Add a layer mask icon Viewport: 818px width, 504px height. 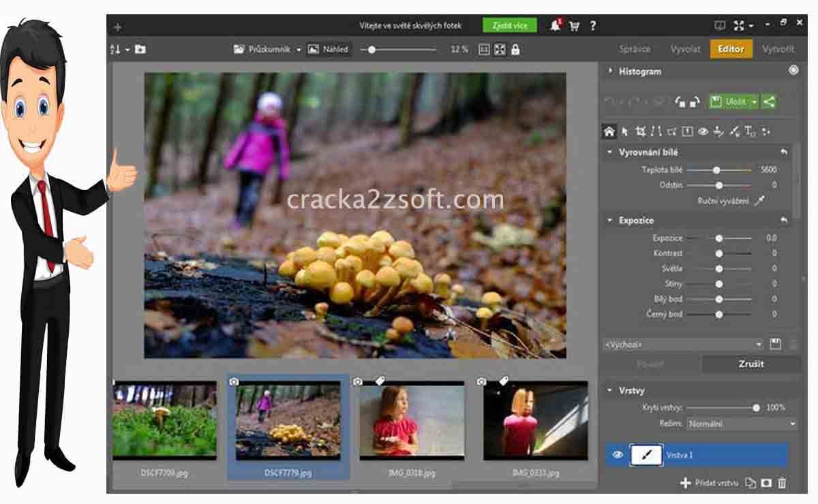pyautogui.click(x=766, y=483)
